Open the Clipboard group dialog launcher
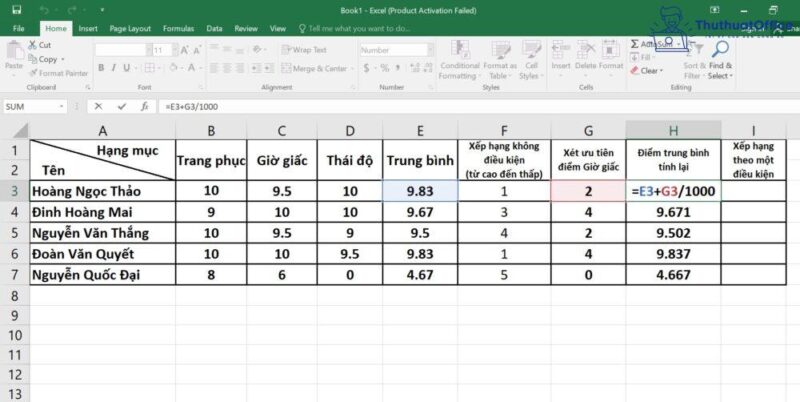 88,87
